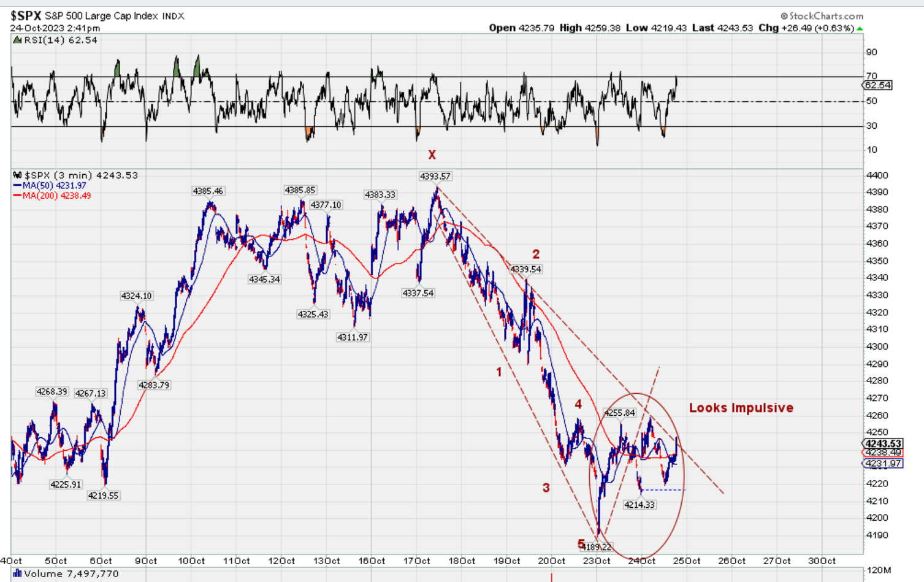Screen dimensions: 924x582
Task: Click the 90 level on the RSI axis
Action: coord(872,53)
